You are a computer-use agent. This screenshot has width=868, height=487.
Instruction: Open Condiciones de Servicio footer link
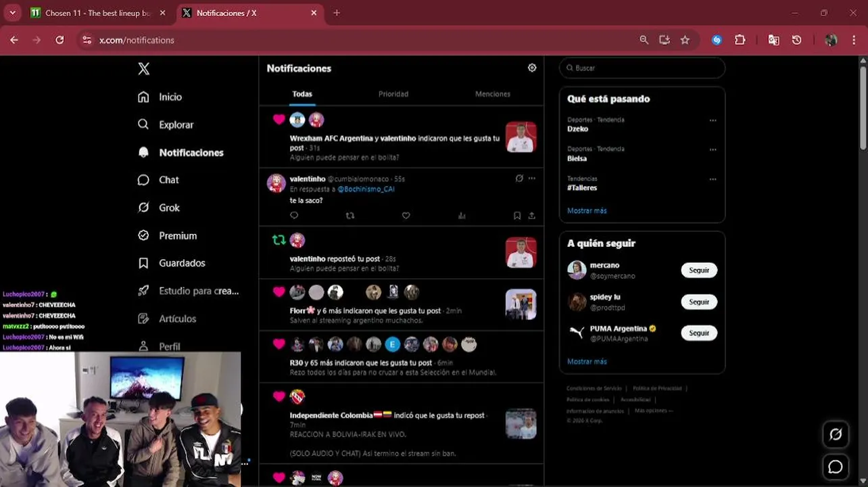click(594, 388)
